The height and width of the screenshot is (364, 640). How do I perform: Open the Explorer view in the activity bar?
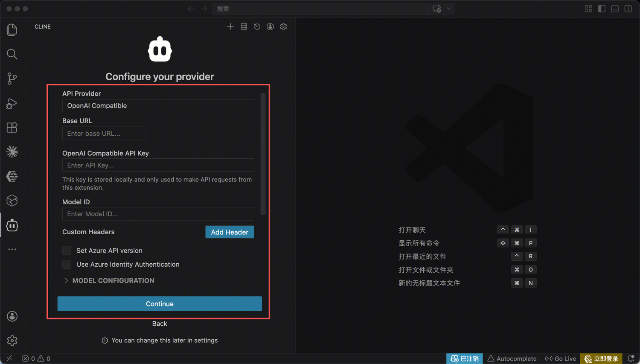click(x=12, y=29)
